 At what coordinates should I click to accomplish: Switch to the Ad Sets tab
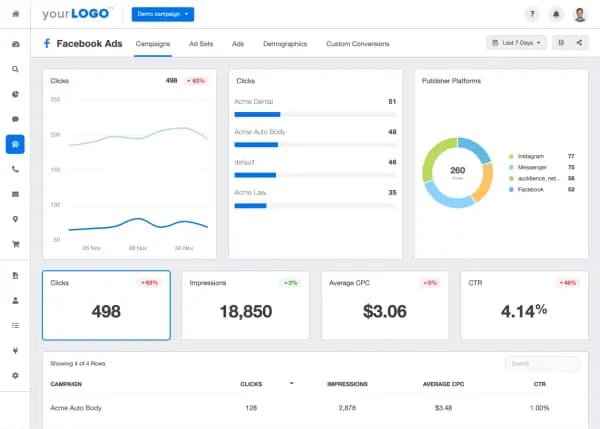click(x=200, y=44)
